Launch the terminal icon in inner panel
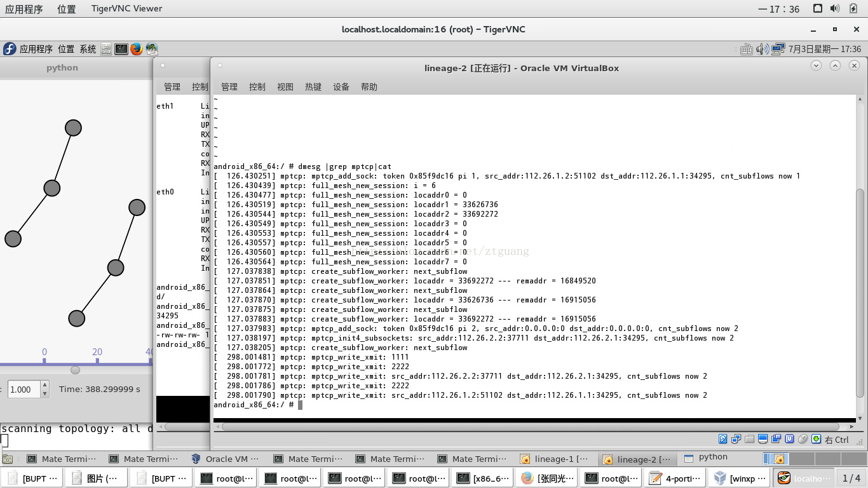This screenshot has height=488, width=868. [121, 49]
